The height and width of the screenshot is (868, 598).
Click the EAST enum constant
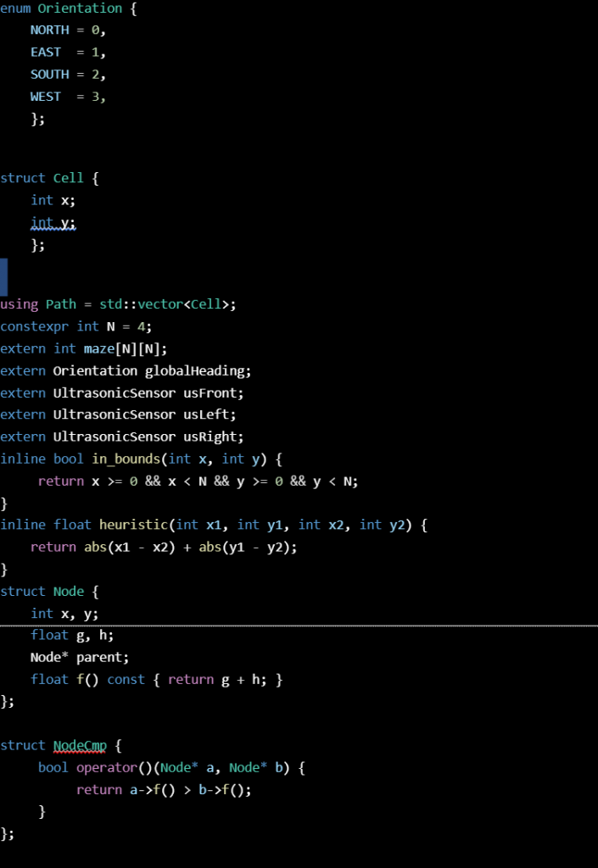[46, 53]
